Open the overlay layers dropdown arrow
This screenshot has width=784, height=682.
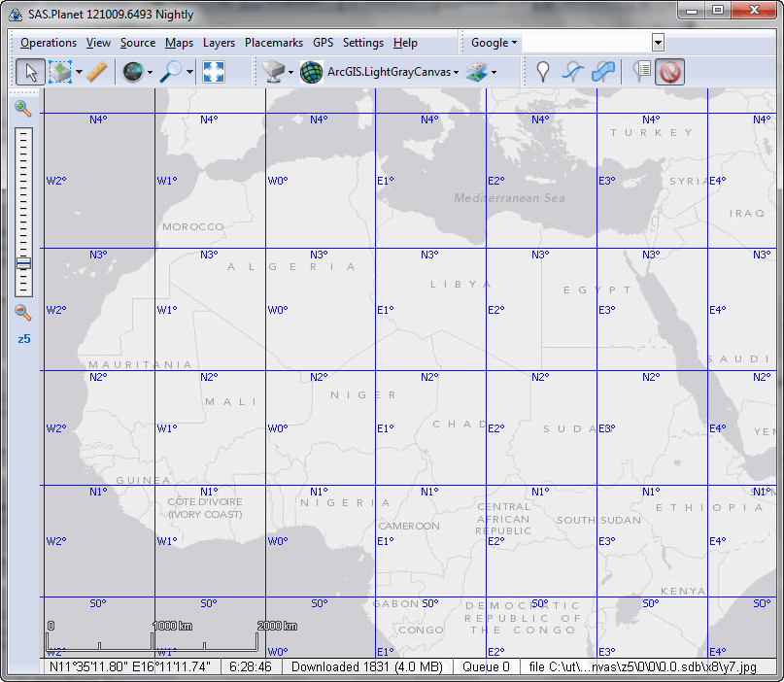click(x=494, y=72)
